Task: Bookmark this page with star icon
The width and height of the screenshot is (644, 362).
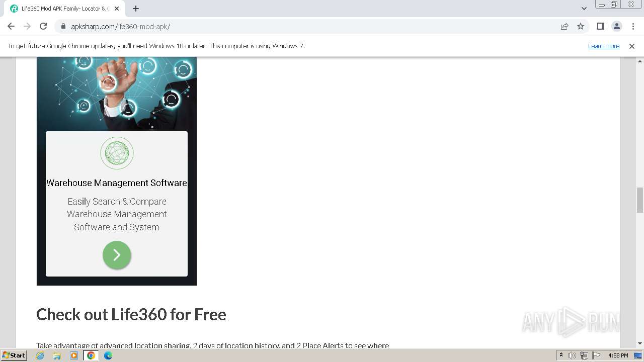Action: pyautogui.click(x=581, y=26)
